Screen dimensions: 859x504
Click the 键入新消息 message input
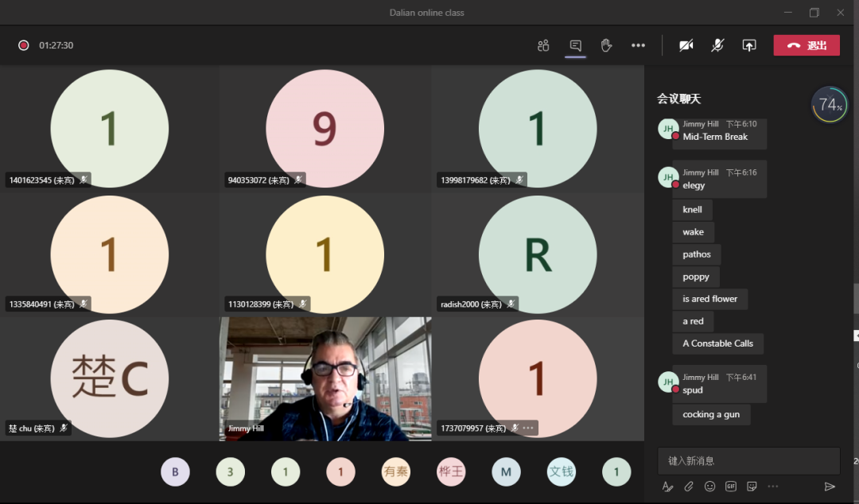click(x=748, y=461)
